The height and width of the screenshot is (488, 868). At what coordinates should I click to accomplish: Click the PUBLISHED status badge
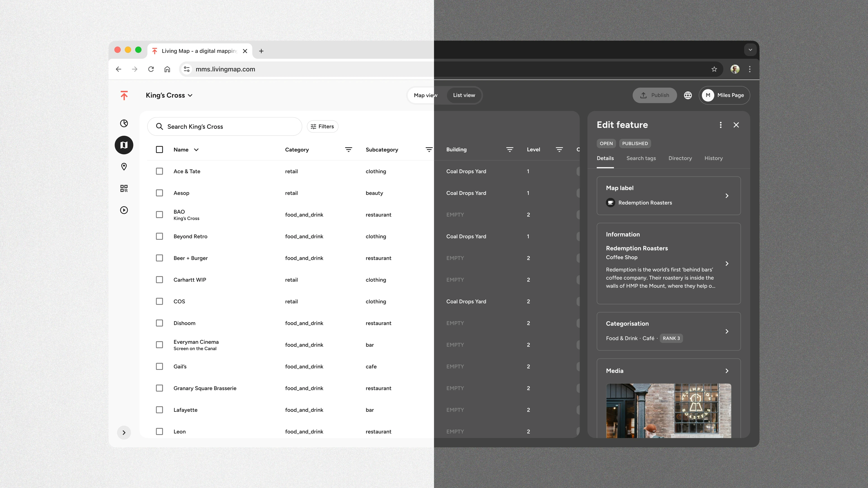[635, 143]
